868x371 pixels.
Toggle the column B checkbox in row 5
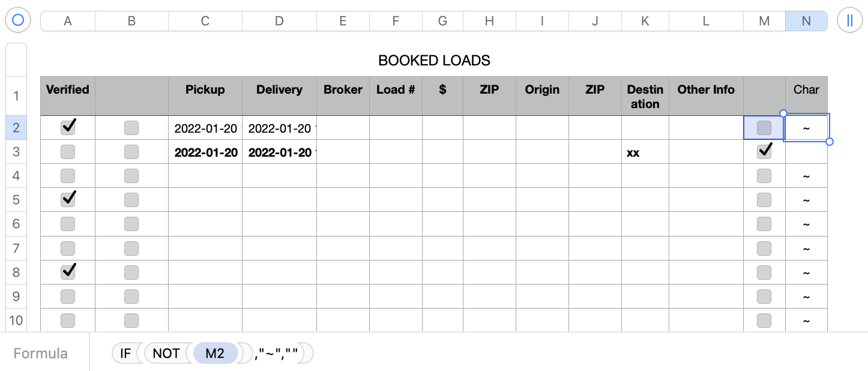131,200
